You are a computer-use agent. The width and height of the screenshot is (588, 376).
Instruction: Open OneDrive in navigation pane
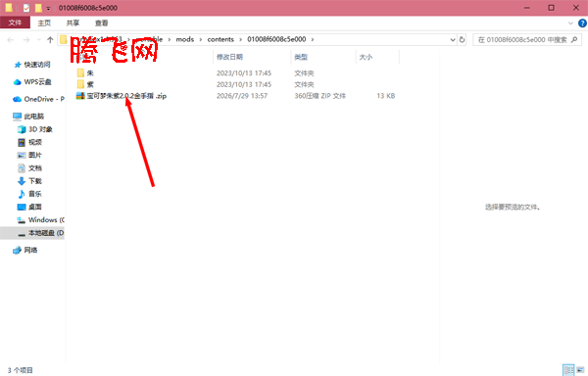[x=38, y=99]
